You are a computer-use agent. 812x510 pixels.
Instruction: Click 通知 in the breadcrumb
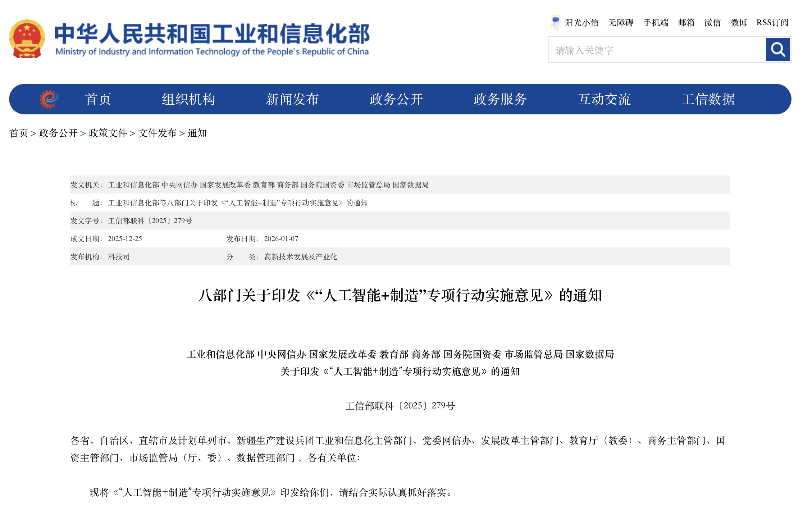(x=197, y=133)
